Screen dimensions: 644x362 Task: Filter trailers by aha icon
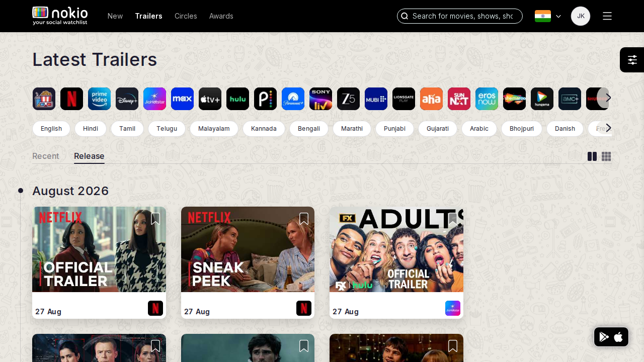point(431,99)
